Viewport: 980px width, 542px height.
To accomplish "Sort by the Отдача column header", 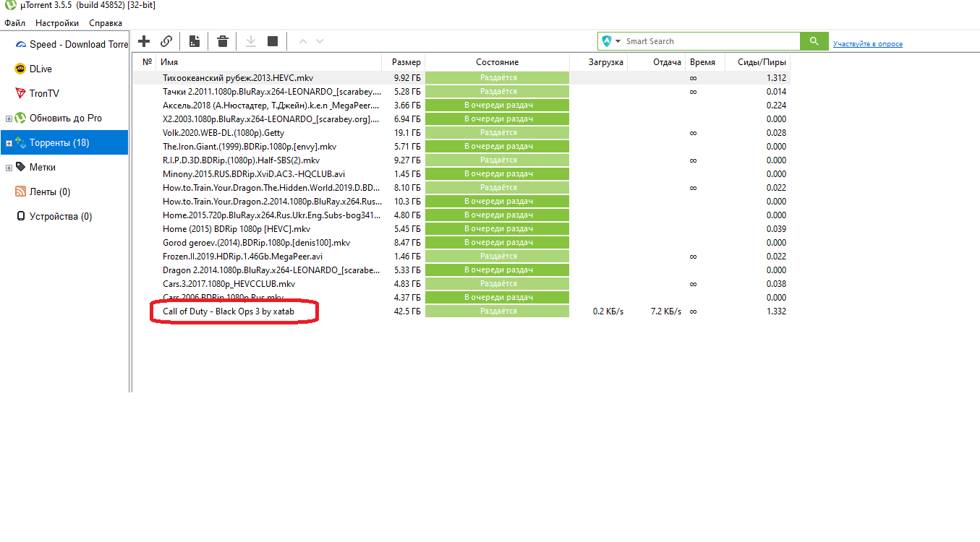I will pyautogui.click(x=657, y=62).
